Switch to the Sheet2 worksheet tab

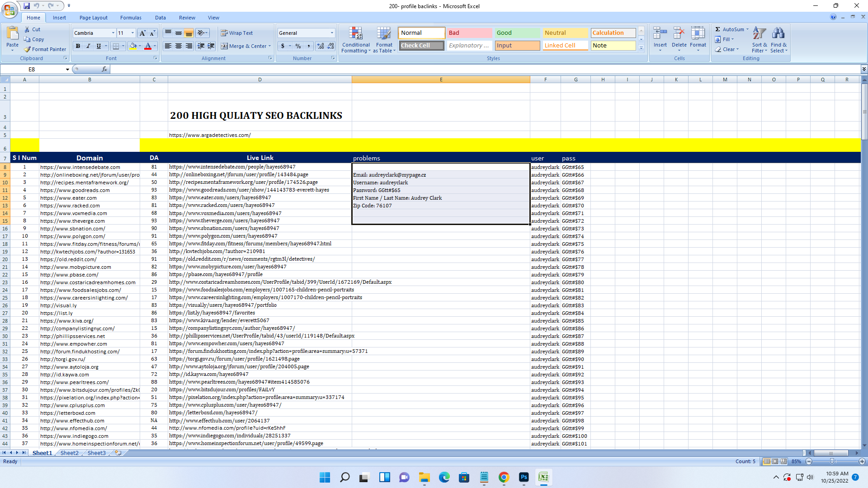[x=69, y=453]
